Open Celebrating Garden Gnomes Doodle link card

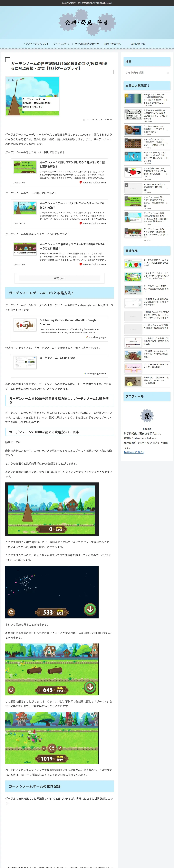click(x=59, y=329)
